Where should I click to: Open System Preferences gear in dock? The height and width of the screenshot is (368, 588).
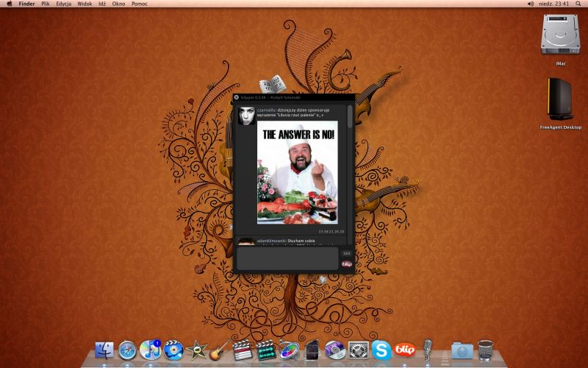(x=358, y=350)
